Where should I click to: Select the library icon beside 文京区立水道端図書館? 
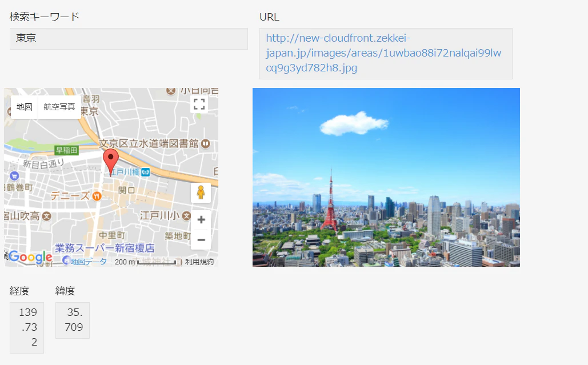(x=206, y=143)
